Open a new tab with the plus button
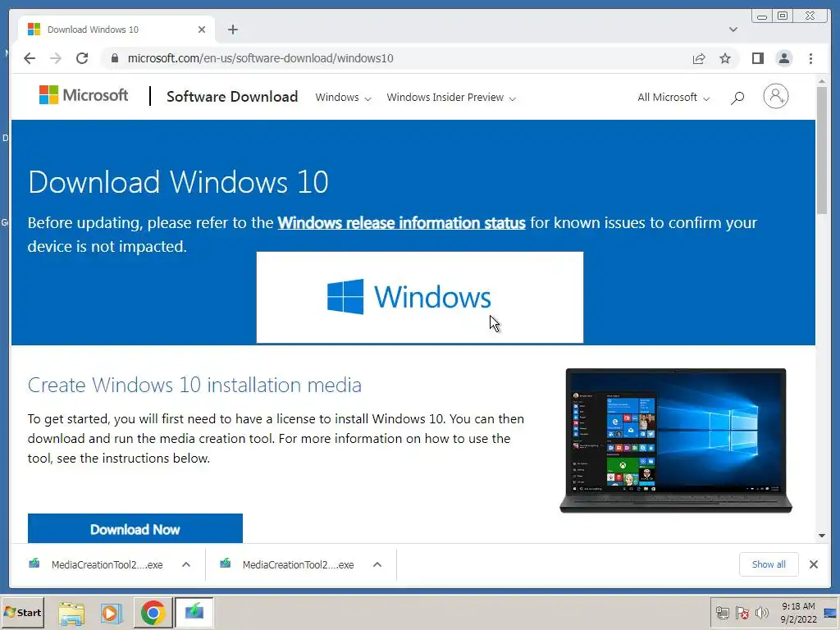This screenshot has width=840, height=630. 232,30
